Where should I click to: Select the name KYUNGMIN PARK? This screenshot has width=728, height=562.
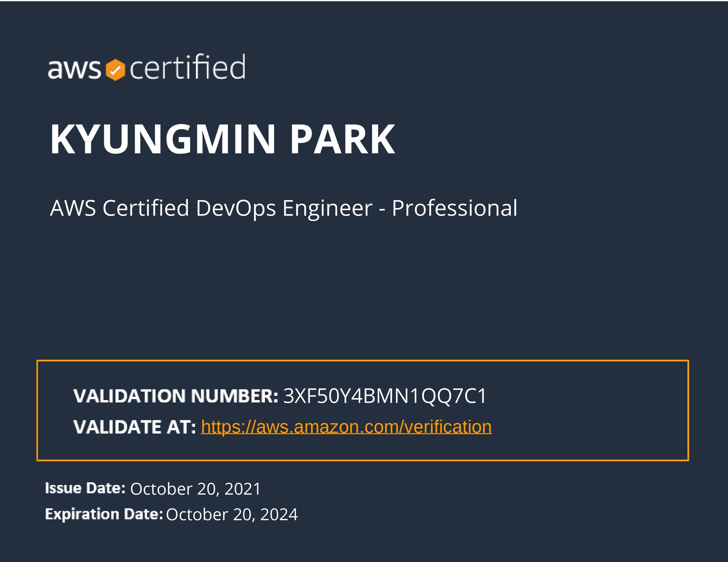click(222, 139)
